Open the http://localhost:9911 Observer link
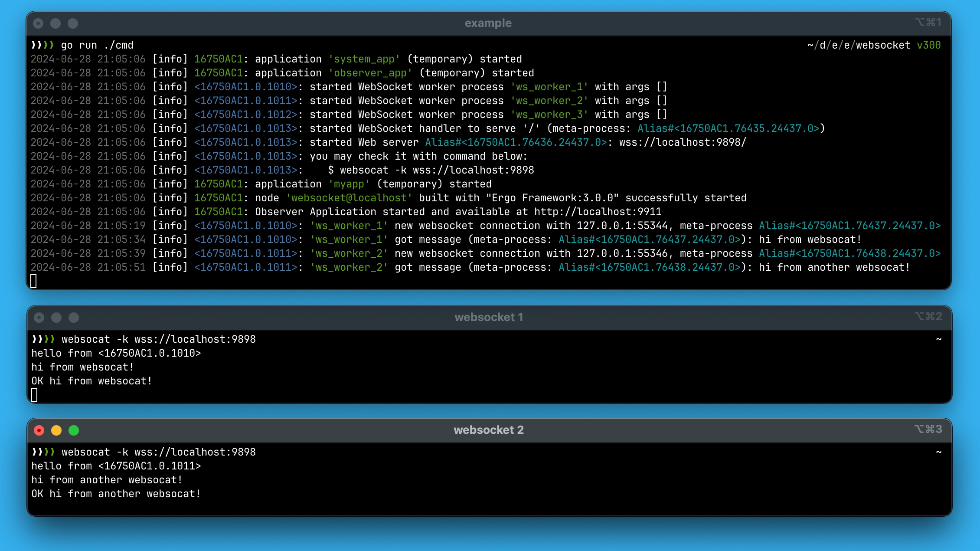This screenshot has width=980, height=551. pos(598,212)
